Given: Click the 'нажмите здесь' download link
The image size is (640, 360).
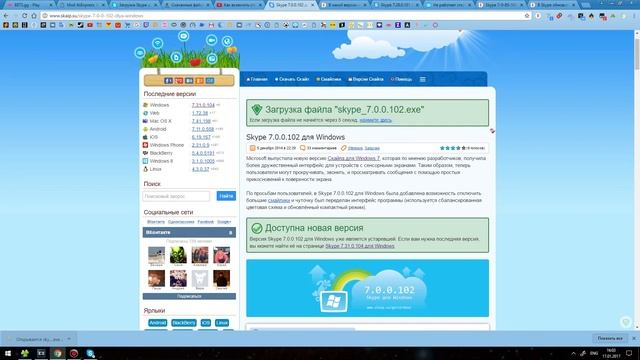Looking at the screenshot, I should [376, 120].
